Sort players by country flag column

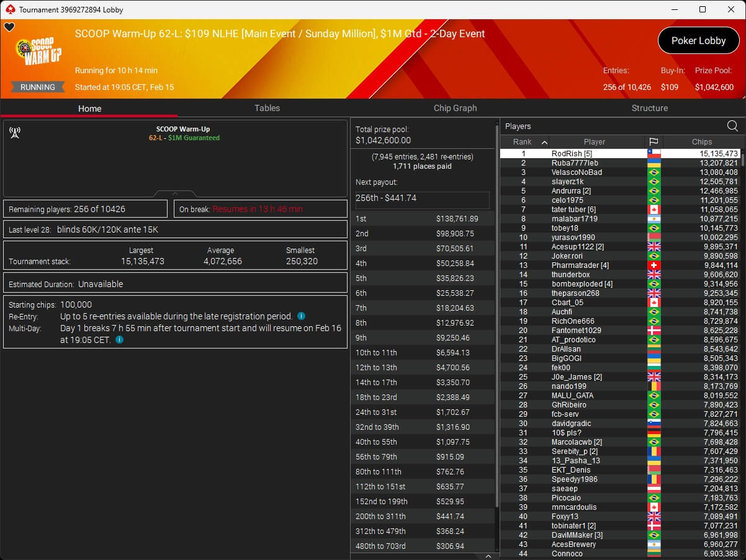pos(654,142)
